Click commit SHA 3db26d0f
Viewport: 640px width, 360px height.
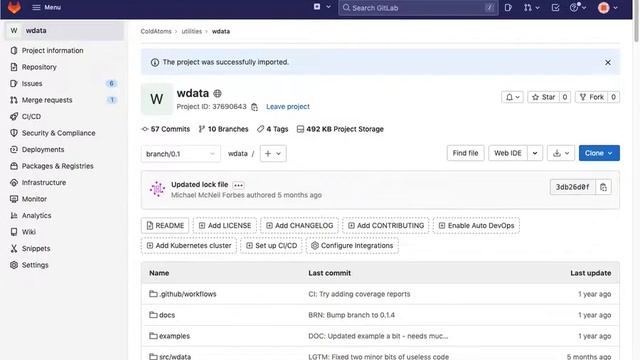[x=572, y=187]
